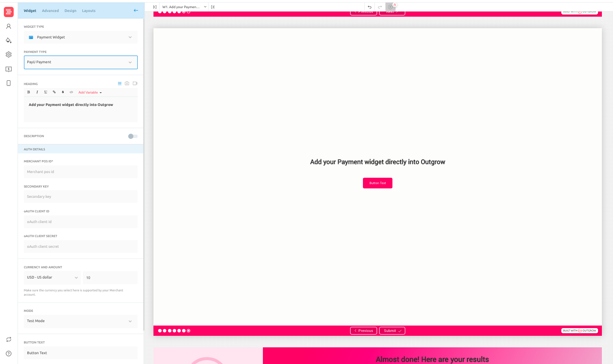
Task: Select the camera image option for heading
Action: click(x=127, y=83)
